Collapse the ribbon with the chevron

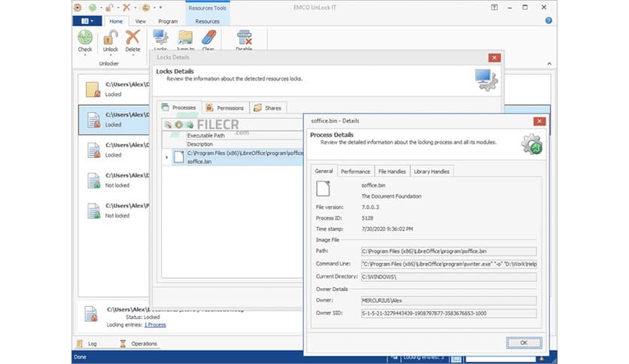click(549, 63)
